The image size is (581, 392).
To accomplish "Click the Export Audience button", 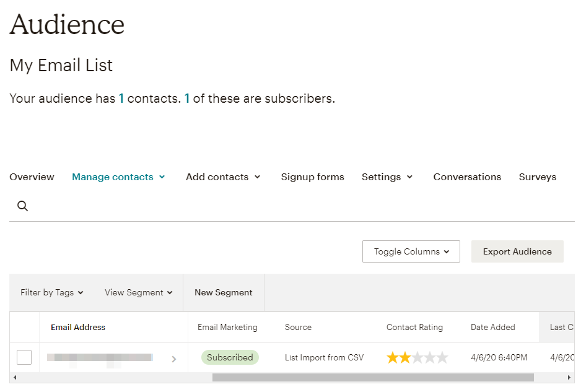I will tap(517, 251).
